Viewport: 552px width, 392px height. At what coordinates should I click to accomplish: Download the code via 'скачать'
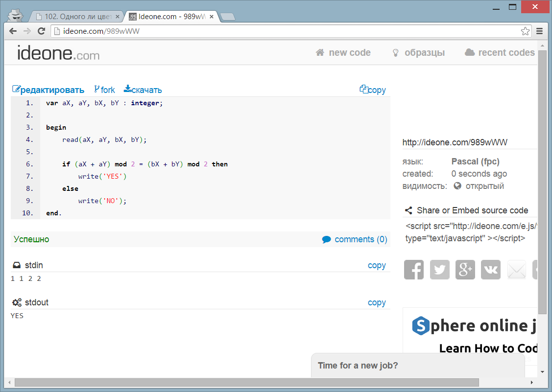tap(143, 90)
